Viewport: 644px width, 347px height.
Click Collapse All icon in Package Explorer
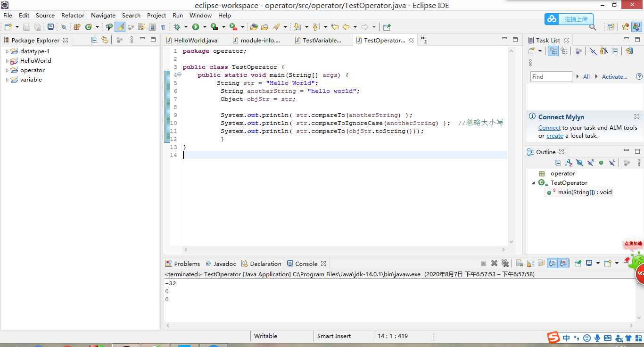click(x=94, y=40)
